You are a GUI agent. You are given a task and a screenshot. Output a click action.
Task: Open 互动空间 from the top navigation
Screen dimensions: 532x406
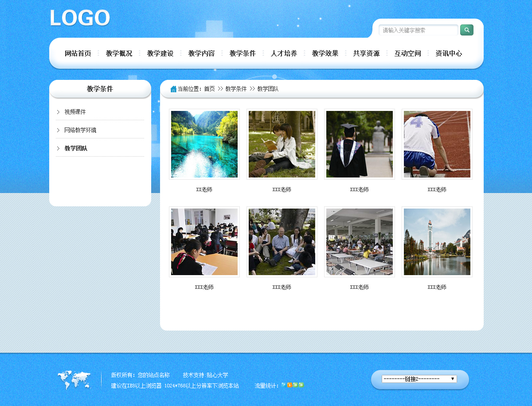407,53
